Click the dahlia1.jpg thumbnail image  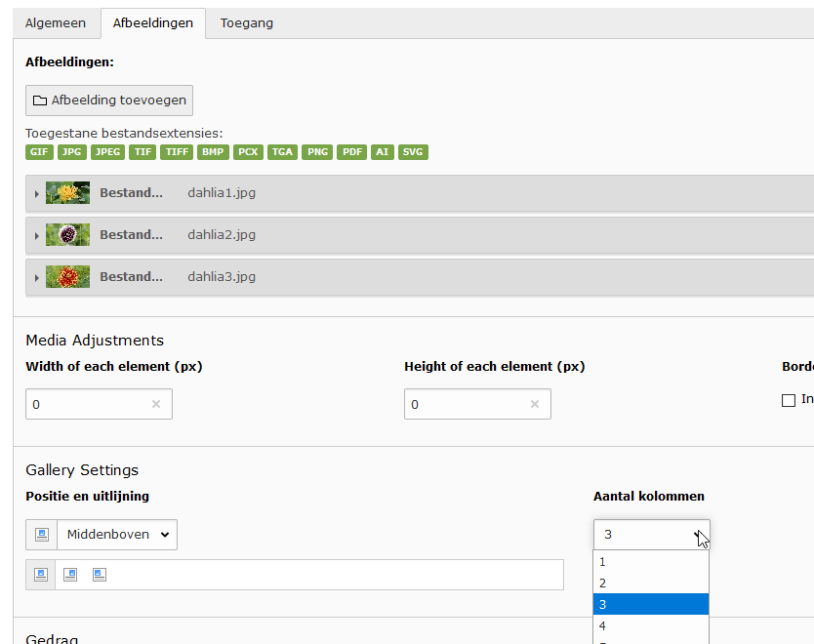[67, 193]
